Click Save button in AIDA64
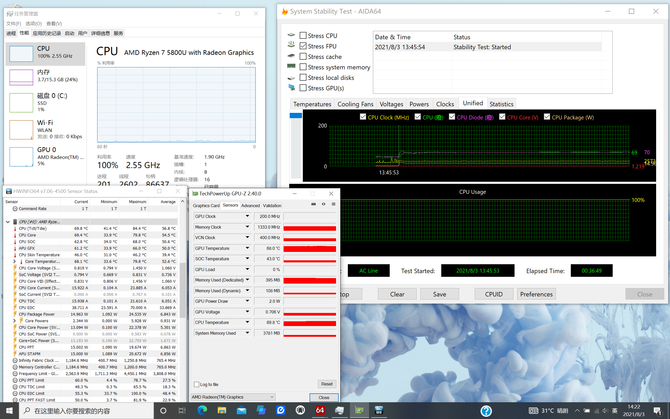Viewport: 670px width, 419px height. click(x=439, y=294)
